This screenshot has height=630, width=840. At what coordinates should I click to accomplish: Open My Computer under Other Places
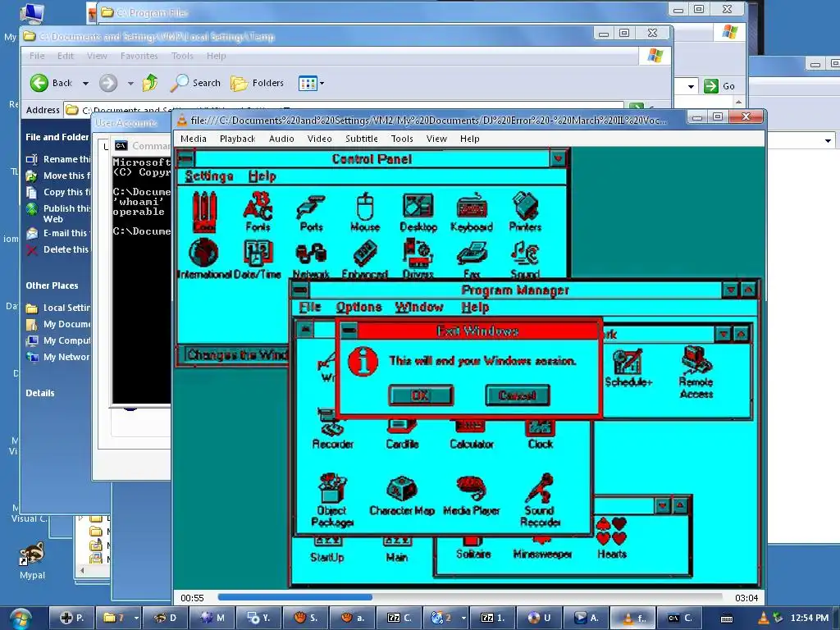(x=58, y=340)
